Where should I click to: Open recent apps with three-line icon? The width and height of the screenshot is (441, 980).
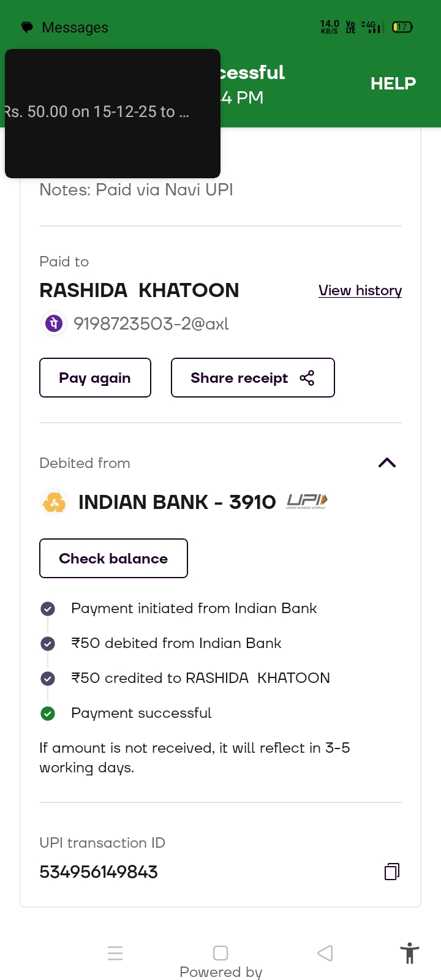(115, 953)
